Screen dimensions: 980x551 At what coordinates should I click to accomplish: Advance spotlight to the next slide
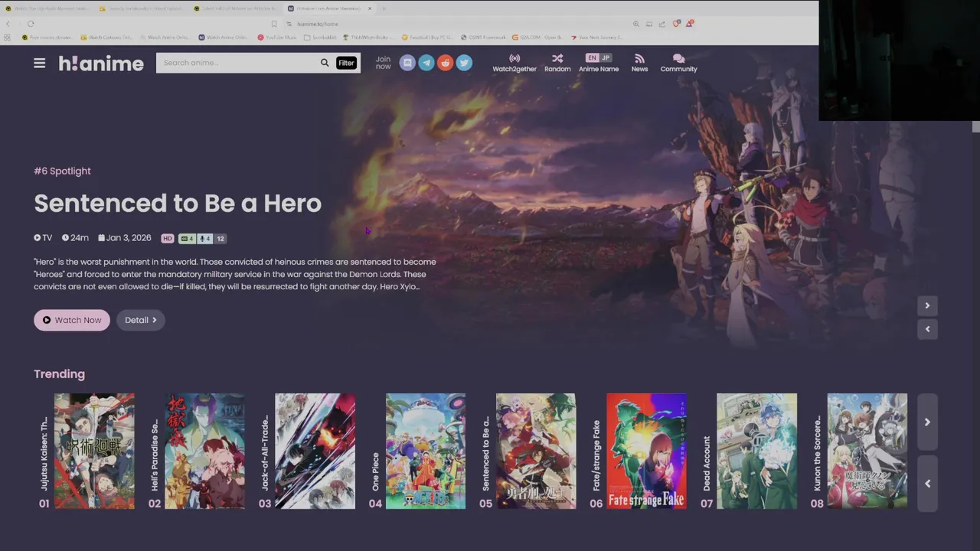[927, 305]
